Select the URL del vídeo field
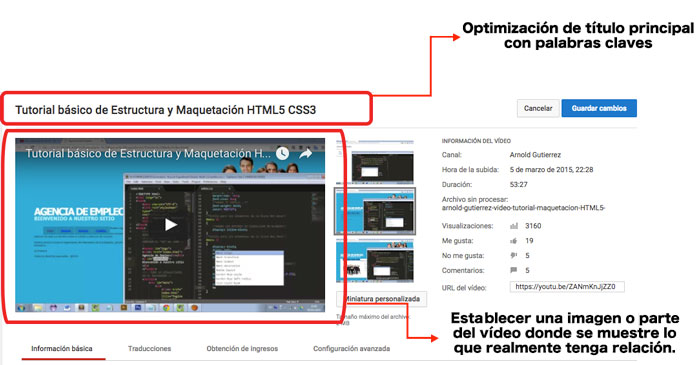This screenshot has width=700, height=365. tap(567, 287)
